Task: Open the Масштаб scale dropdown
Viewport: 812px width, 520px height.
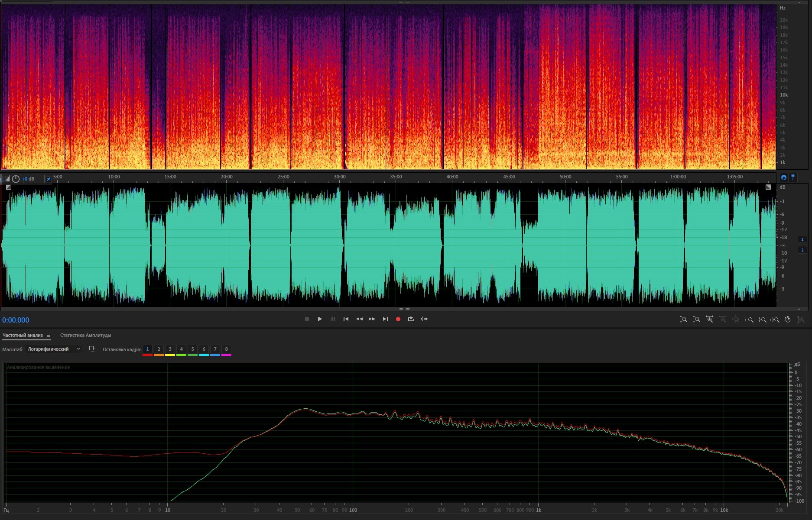Action: pos(53,349)
